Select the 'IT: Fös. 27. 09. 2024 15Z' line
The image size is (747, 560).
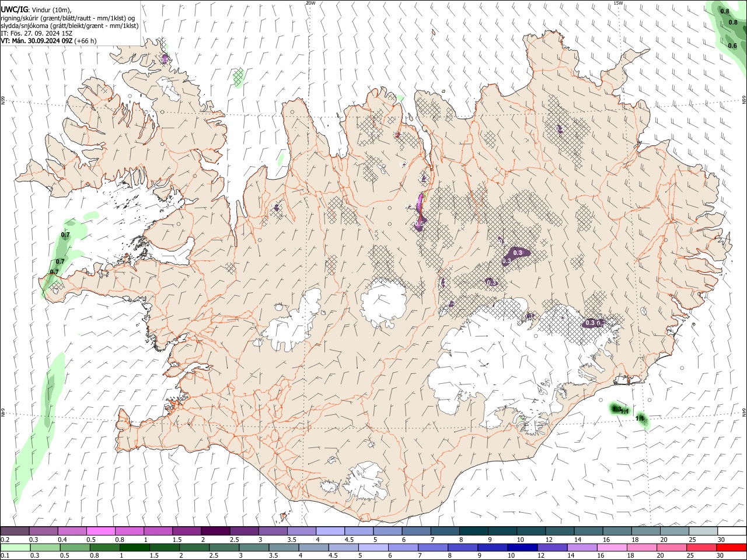pyautogui.click(x=36, y=33)
